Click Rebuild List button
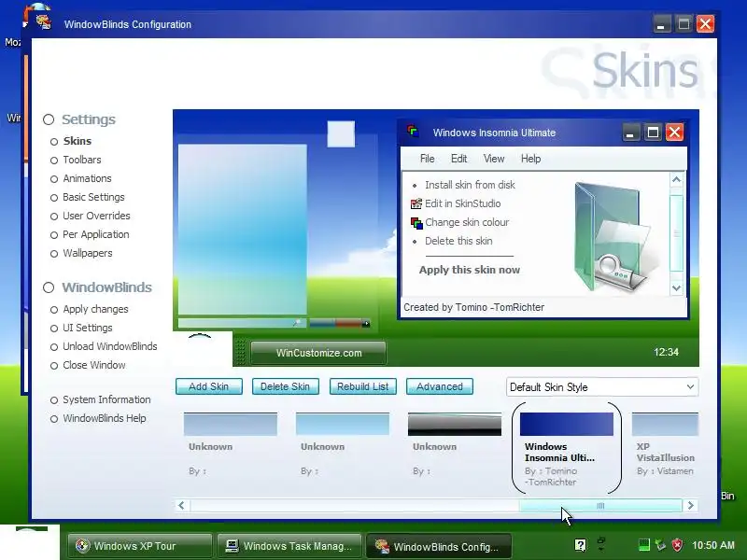 click(x=362, y=386)
